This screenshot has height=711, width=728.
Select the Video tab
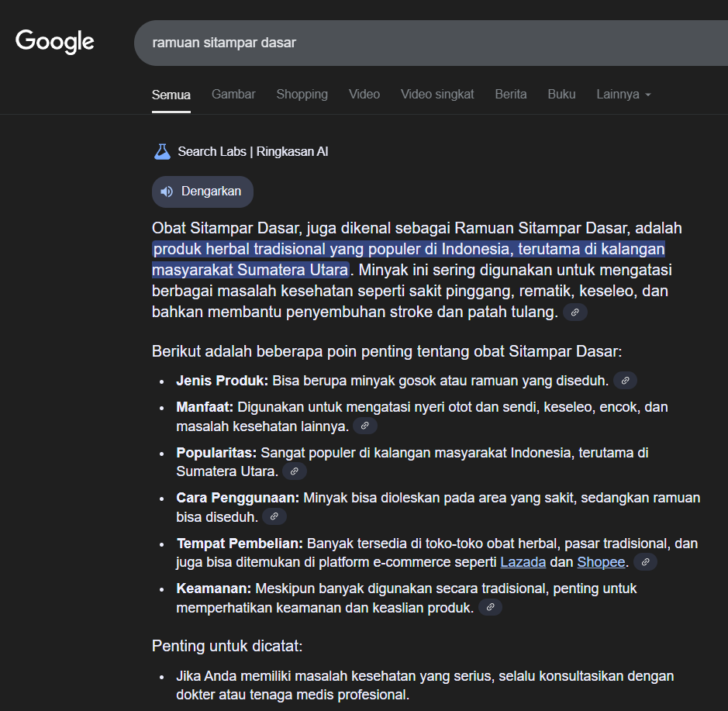[364, 95]
